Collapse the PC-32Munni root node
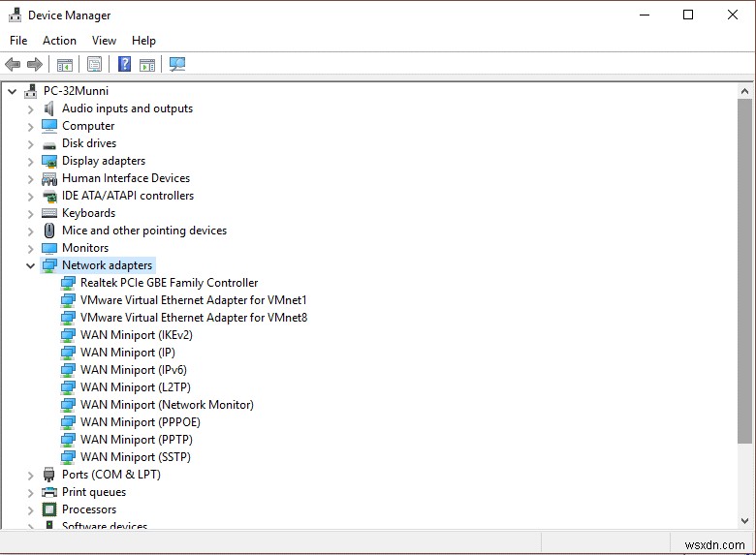The width and height of the screenshot is (756, 555). pos(13,91)
